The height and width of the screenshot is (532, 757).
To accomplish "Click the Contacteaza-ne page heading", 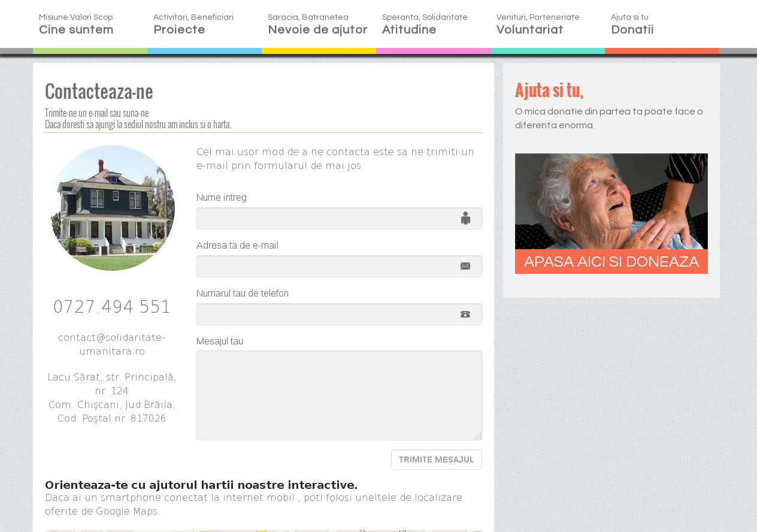I will pos(99,91).
